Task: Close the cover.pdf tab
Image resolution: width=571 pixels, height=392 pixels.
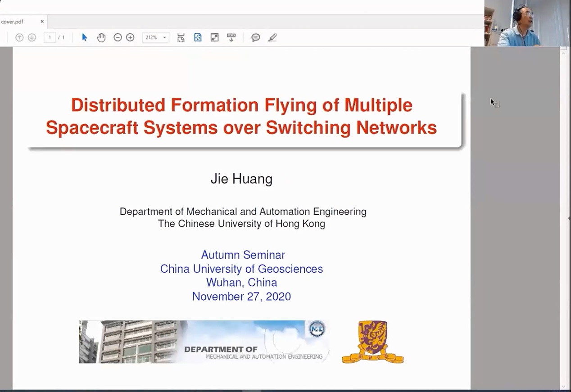Action: tap(42, 22)
